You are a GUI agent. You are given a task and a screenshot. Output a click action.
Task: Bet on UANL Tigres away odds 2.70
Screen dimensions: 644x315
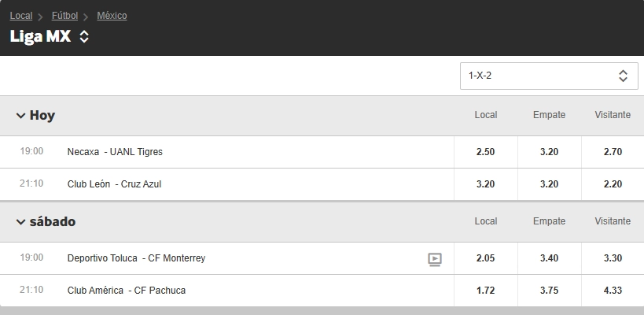(613, 152)
